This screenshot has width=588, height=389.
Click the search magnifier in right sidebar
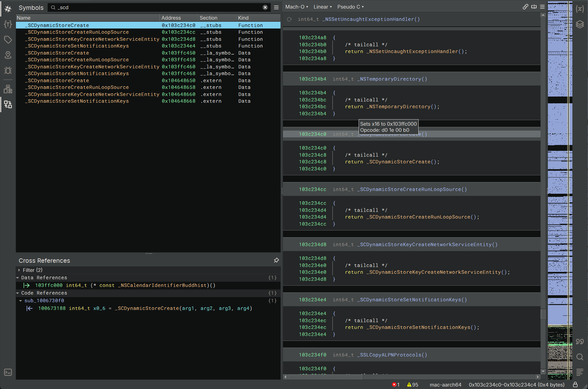coord(580,357)
